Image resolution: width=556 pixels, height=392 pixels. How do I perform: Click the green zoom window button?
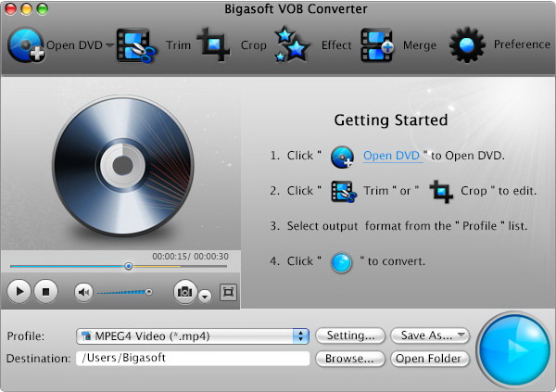(x=43, y=9)
